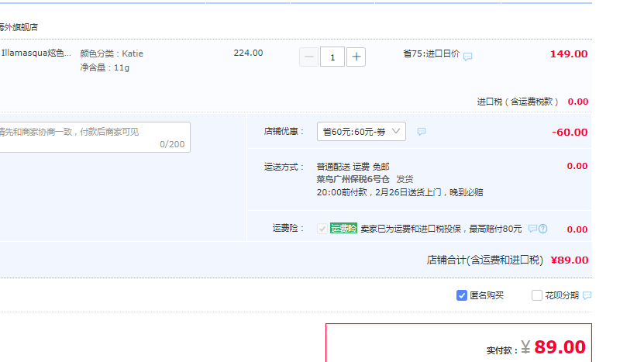Click the 进口税 amount 0.00
This screenshot has width=644, height=362.
(x=578, y=102)
